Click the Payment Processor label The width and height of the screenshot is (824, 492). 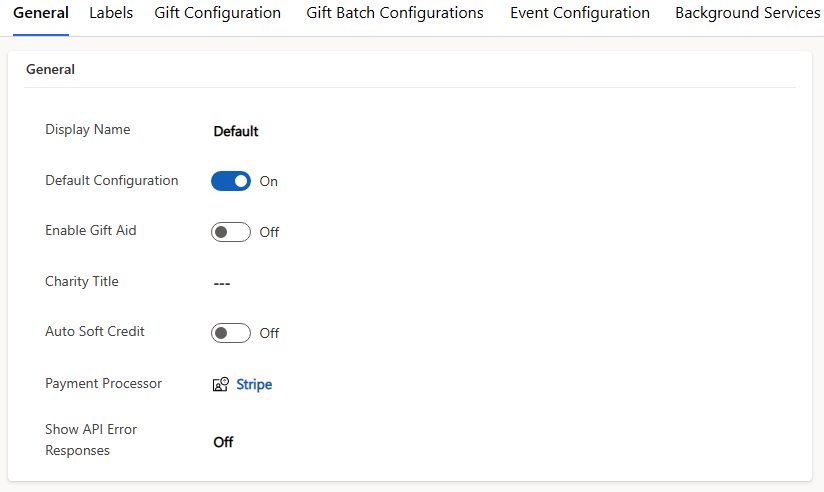(x=103, y=383)
